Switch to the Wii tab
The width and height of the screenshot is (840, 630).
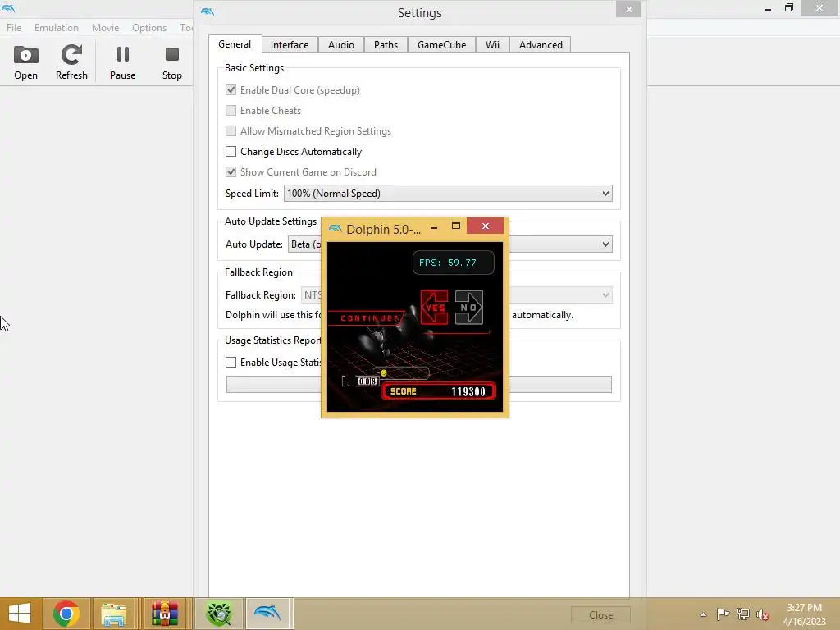(x=492, y=45)
